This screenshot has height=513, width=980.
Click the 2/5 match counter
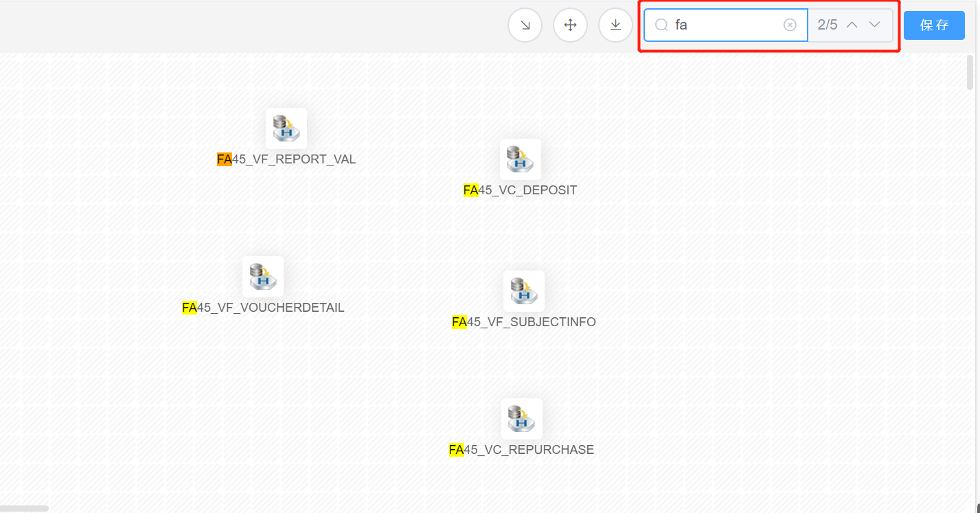828,25
